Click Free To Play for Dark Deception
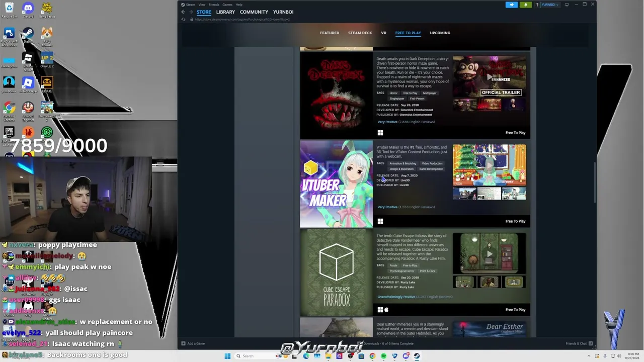The height and width of the screenshot is (362, 644). tap(515, 133)
